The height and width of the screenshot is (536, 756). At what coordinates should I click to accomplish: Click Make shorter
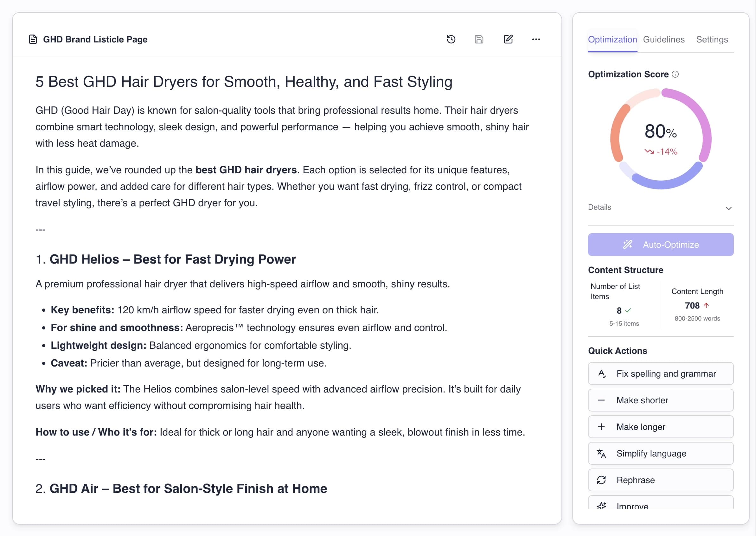click(x=660, y=400)
